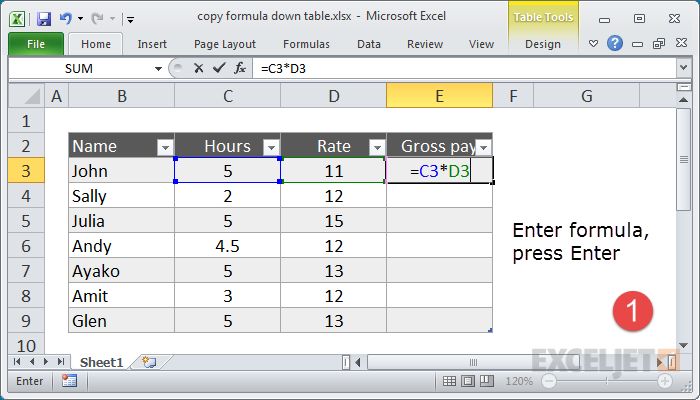This screenshot has width=700, height=400.
Task: Select cell C4 containing Sally's hours
Action: [228, 196]
